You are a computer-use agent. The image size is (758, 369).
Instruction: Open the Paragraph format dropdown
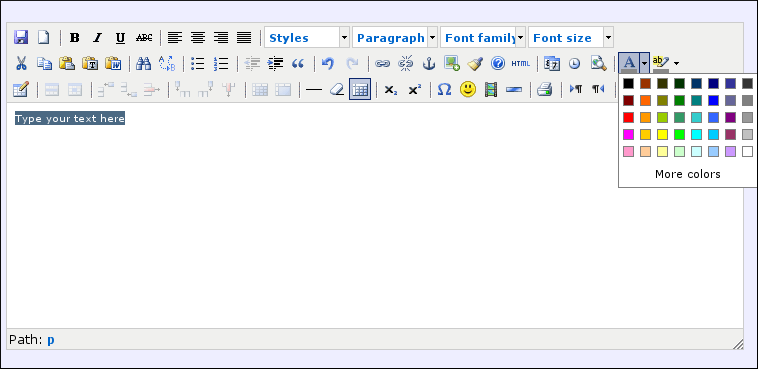pos(394,37)
